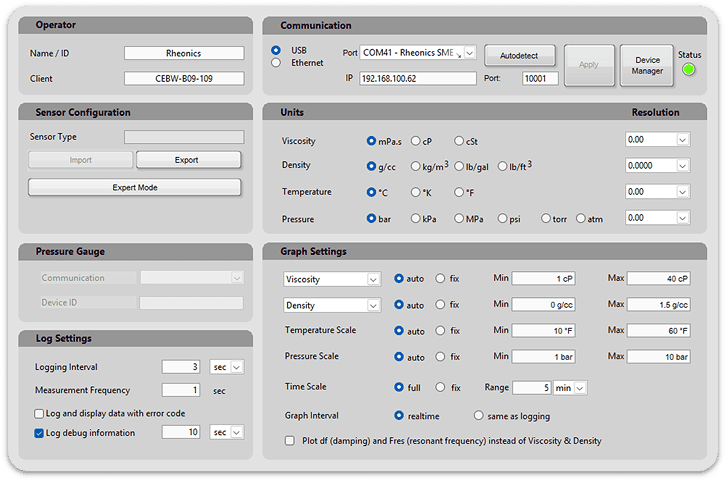
Task: Click the Export sensor configuration button
Action: point(188,160)
